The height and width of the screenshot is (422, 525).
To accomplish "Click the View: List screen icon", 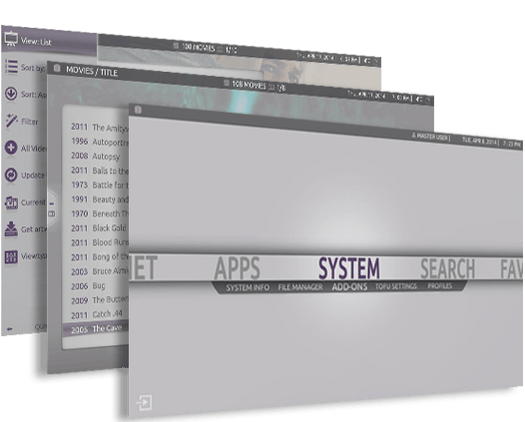I will point(11,39).
